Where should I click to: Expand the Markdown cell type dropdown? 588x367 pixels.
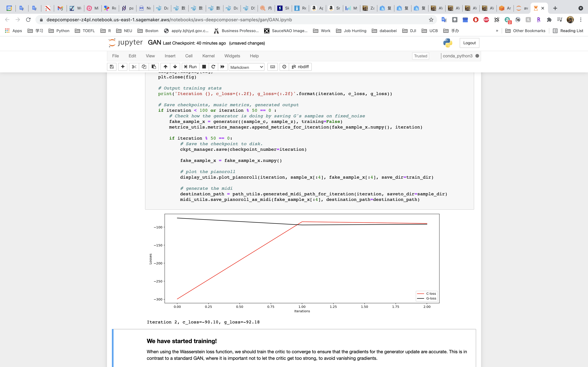246,67
